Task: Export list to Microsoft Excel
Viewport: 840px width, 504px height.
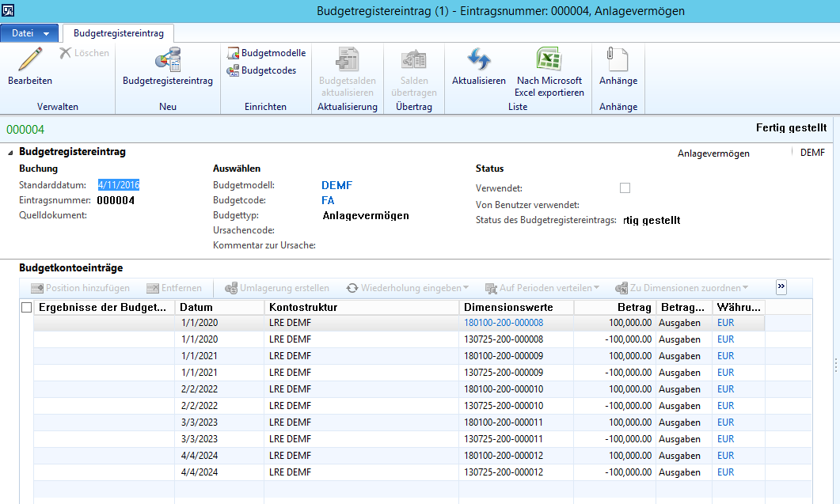Action: coord(549,72)
